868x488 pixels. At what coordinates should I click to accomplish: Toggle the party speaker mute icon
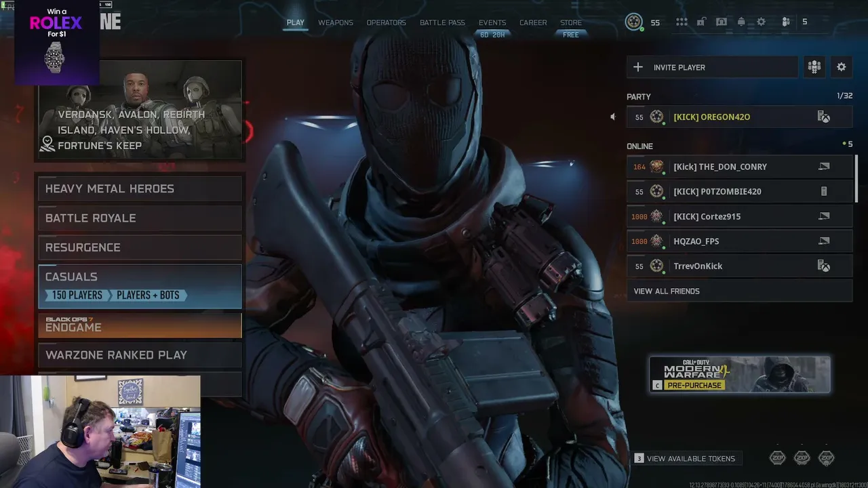[x=612, y=117]
